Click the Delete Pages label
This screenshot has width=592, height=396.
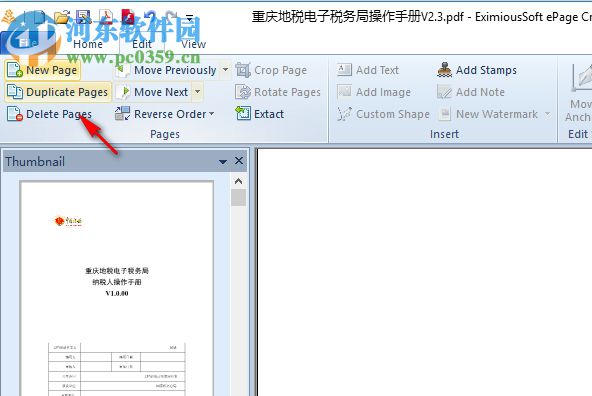59,114
